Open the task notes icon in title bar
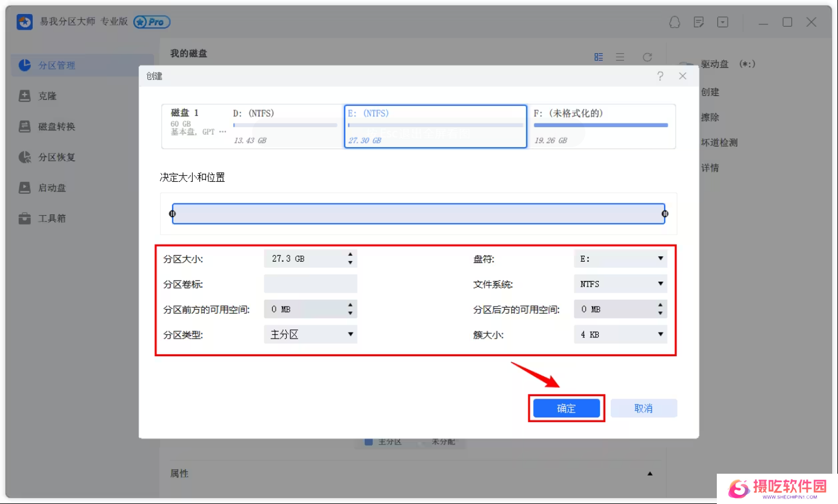Screen dimensions: 838x504 699,22
